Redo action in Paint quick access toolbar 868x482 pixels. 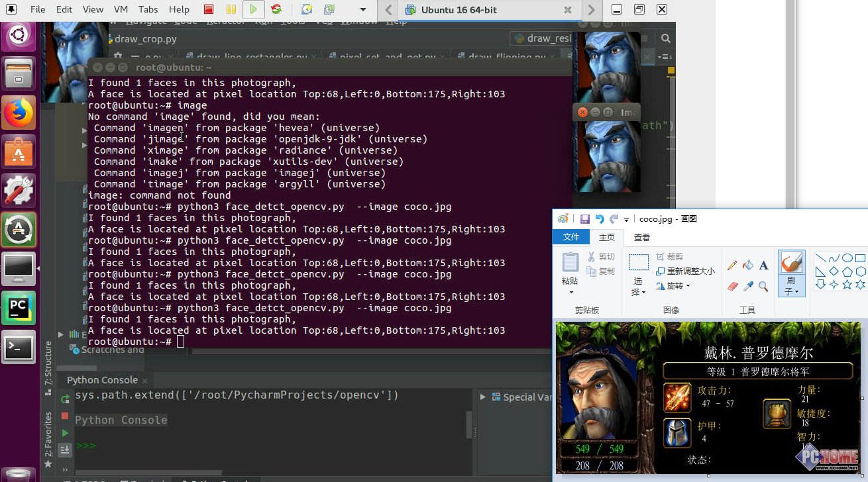point(614,219)
